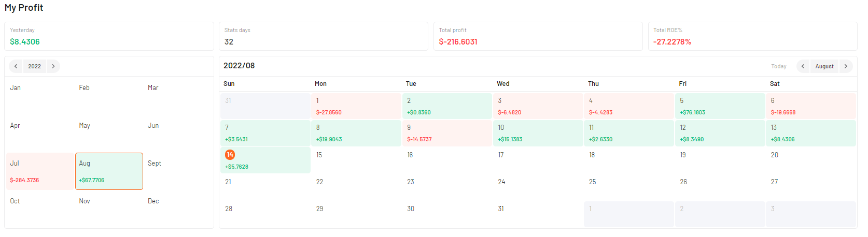868x237 pixels.
Task: Jump to Today in calendar
Action: pyautogui.click(x=778, y=66)
